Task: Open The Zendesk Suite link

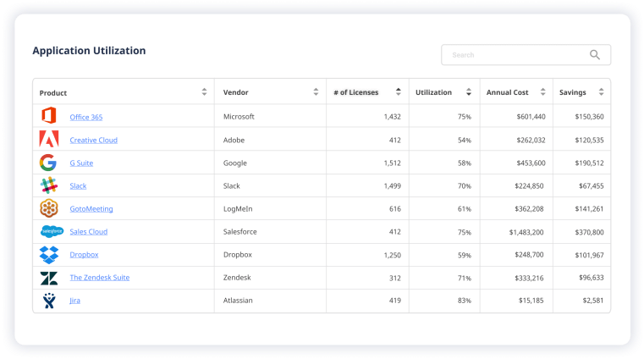Action: (100, 277)
